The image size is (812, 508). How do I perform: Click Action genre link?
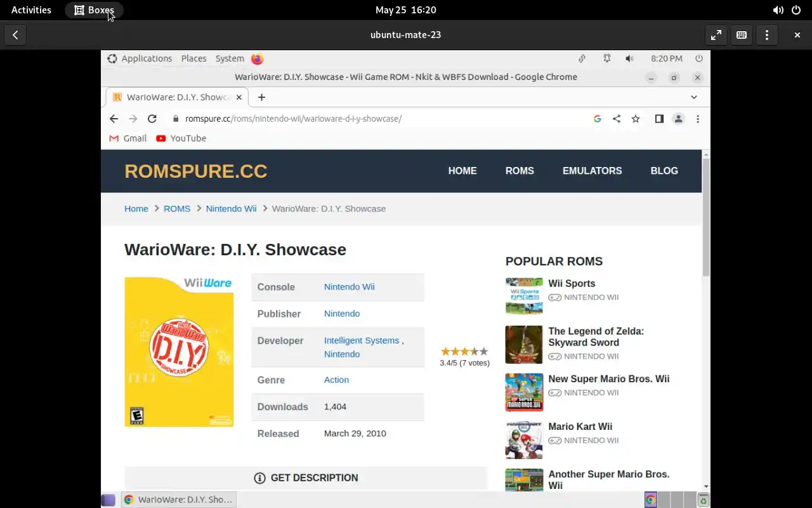[336, 380]
